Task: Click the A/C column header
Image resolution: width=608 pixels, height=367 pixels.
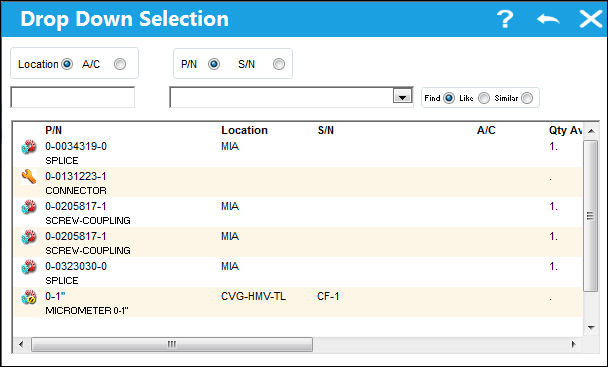Action: [486, 130]
